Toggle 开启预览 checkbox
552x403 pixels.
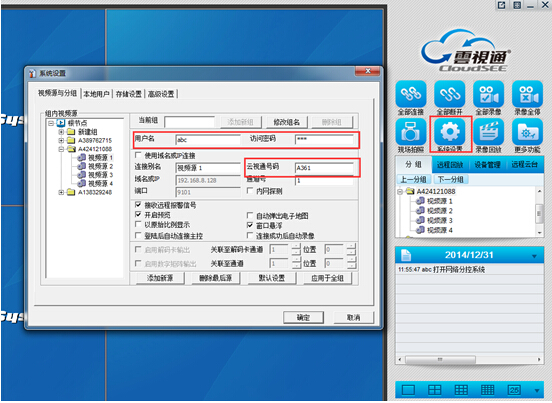point(138,214)
